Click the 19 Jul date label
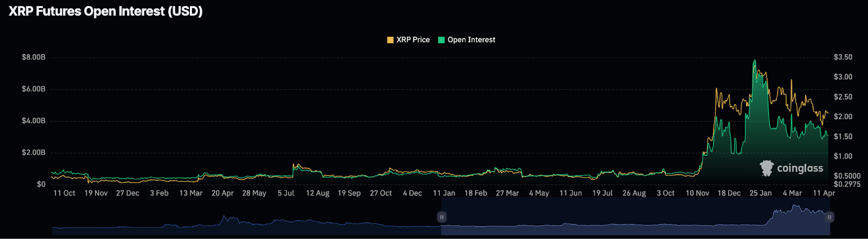Image resolution: width=868 pixels, height=239 pixels. [x=602, y=193]
